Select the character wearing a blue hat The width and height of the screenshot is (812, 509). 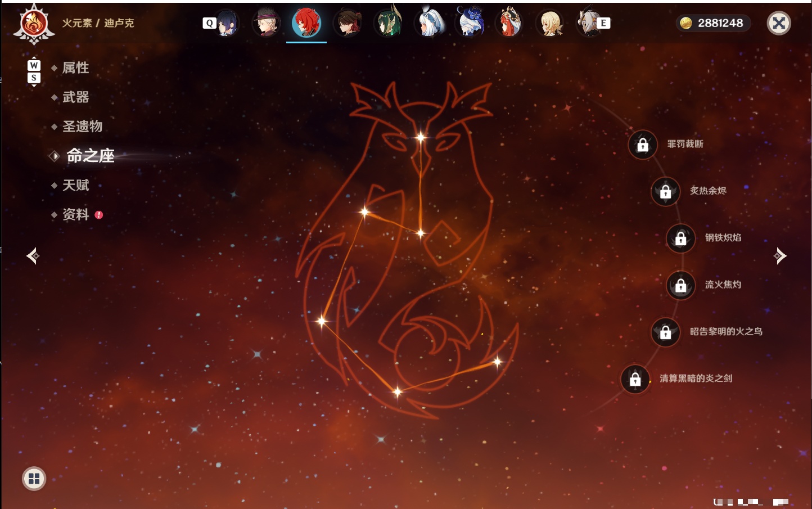469,23
